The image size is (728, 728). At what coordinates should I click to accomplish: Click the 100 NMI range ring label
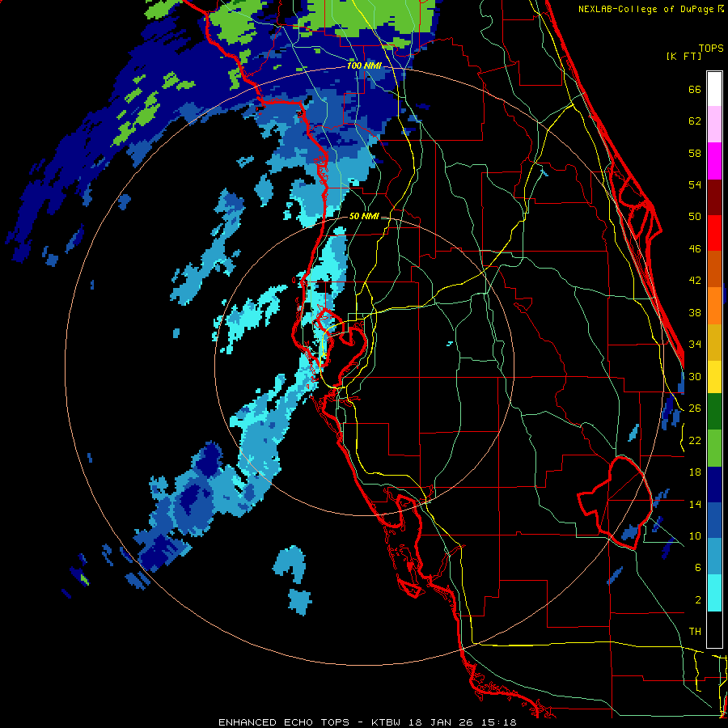[365, 66]
